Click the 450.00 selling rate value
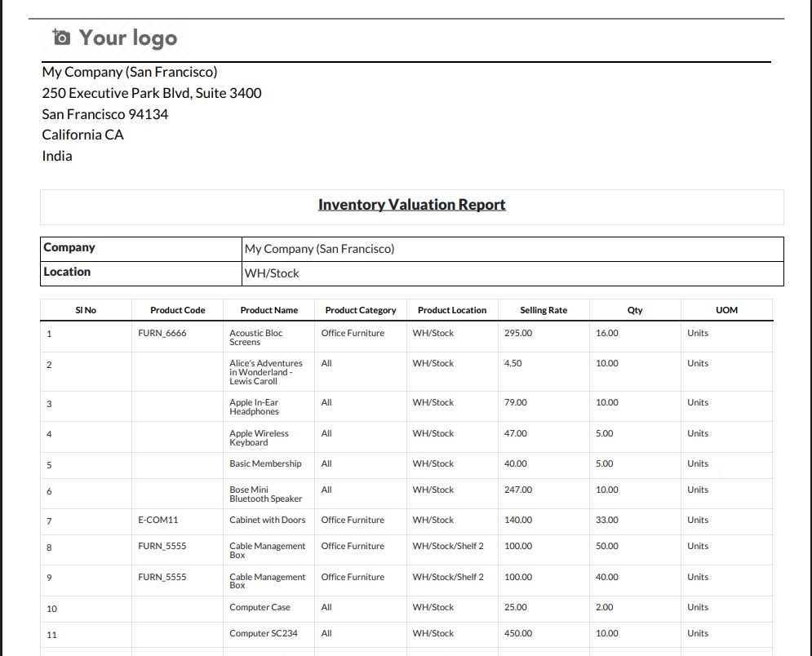The image size is (812, 656). (517, 633)
